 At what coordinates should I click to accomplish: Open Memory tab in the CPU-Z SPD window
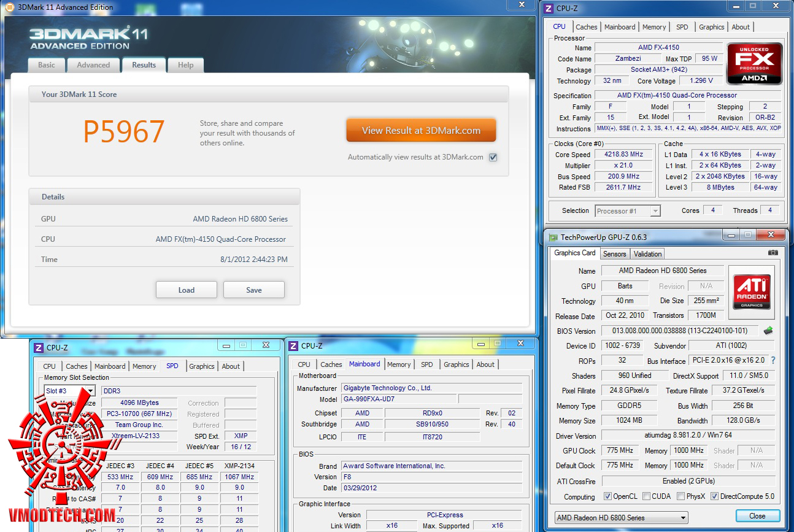(x=144, y=366)
